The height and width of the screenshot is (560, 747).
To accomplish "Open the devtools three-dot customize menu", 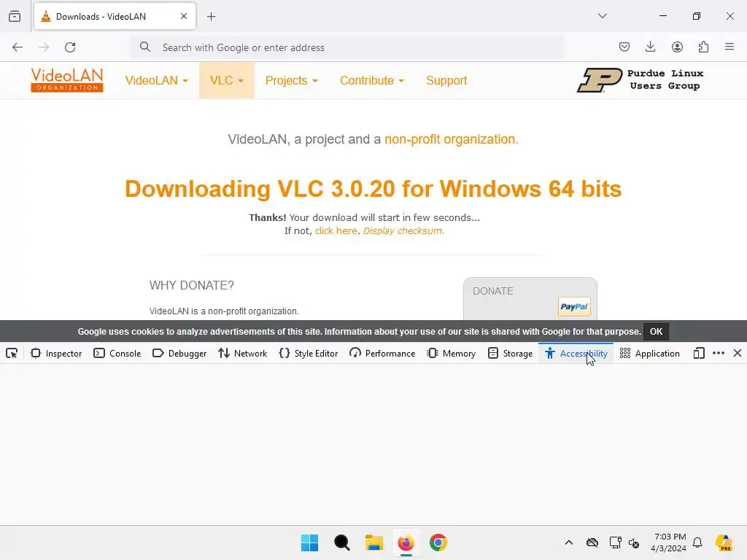I will click(719, 354).
